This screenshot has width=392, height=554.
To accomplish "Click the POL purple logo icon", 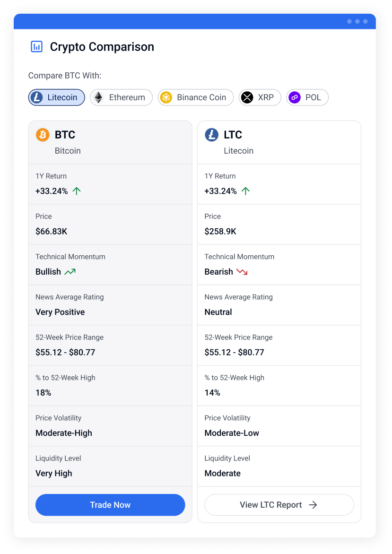I will [295, 97].
